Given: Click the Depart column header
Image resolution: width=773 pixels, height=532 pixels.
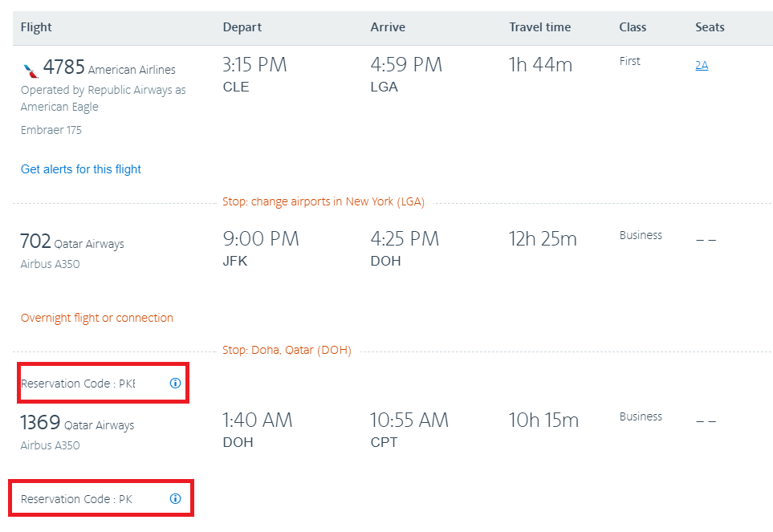Looking at the screenshot, I should coord(242,27).
